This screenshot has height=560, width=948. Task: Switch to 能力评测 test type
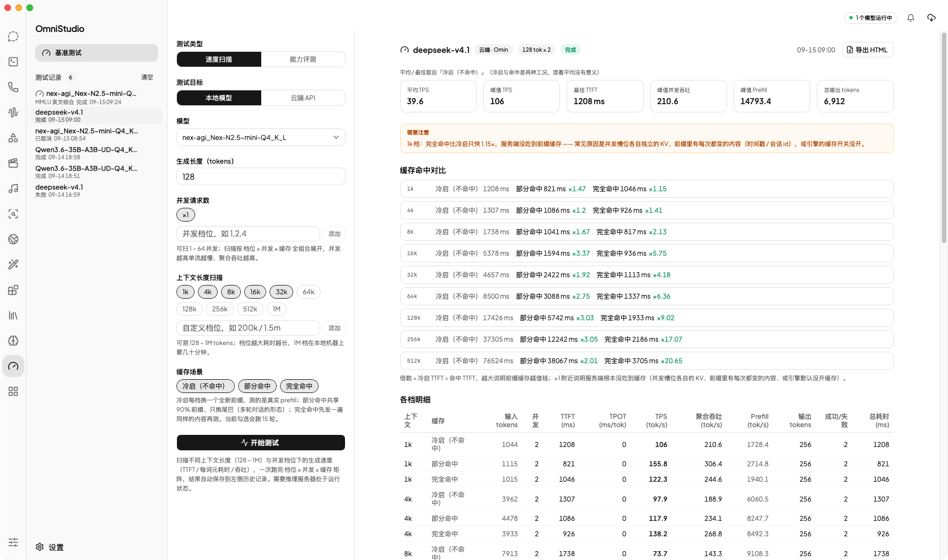(x=303, y=60)
